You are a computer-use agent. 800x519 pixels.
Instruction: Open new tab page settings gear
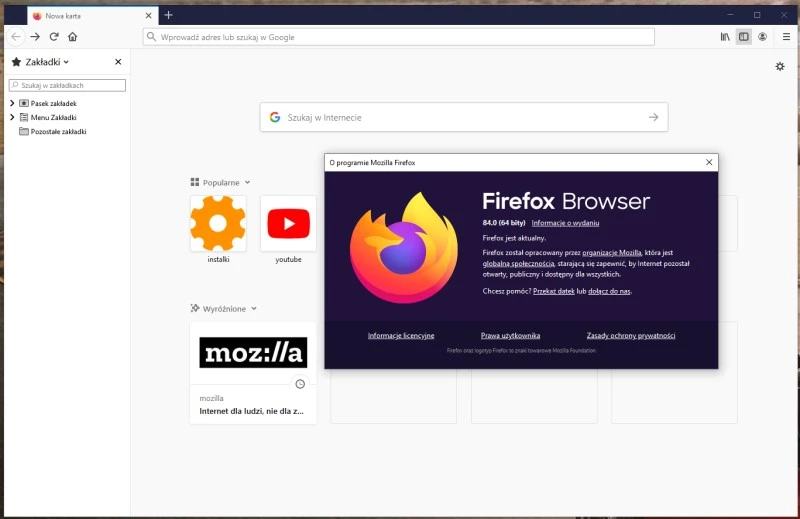[x=780, y=66]
